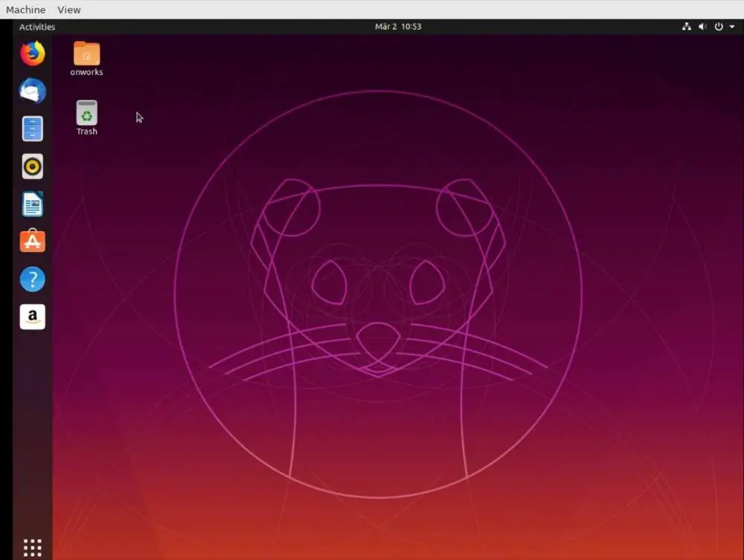This screenshot has height=560, width=744.
Task: Open the Help icon in dock
Action: [x=32, y=280]
